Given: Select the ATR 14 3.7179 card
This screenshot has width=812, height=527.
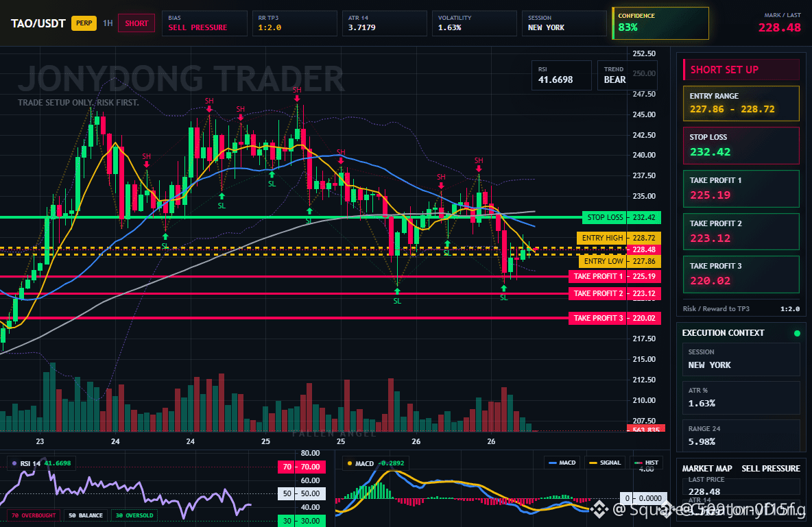Looking at the screenshot, I should (x=384, y=23).
